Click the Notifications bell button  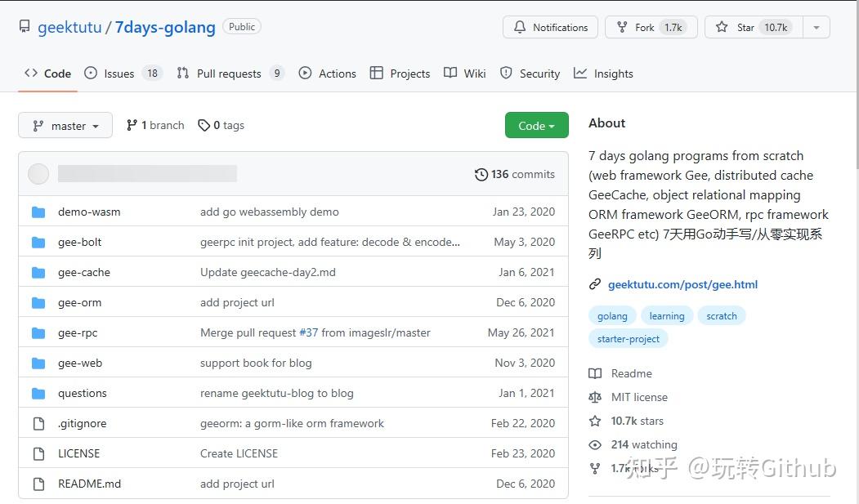(x=550, y=27)
